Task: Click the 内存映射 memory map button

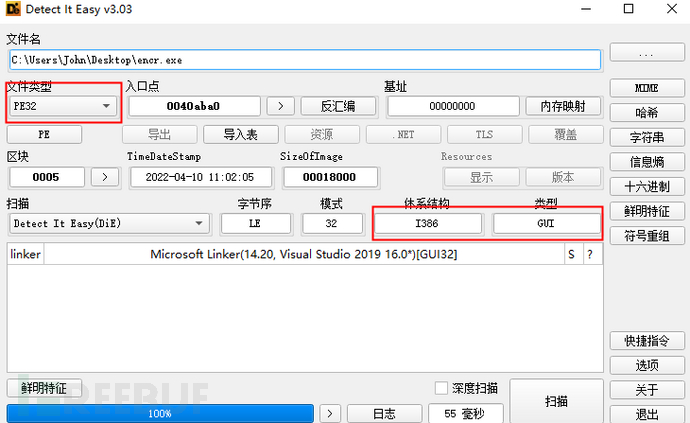Action: click(563, 106)
